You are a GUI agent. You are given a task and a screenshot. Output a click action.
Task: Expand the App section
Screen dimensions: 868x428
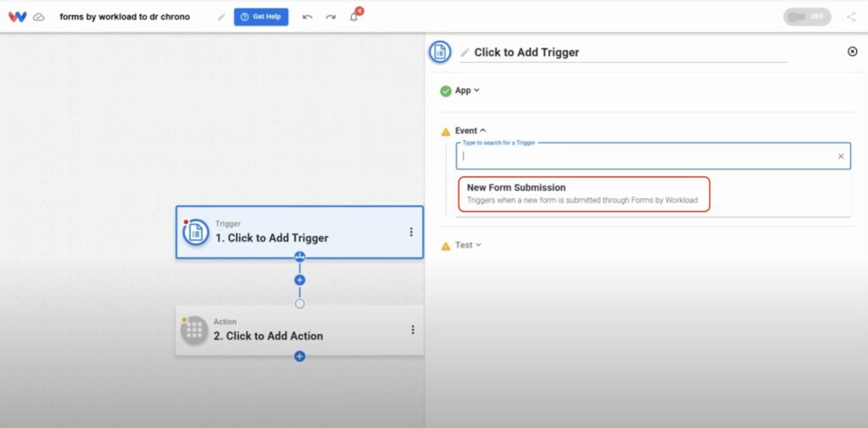[467, 90]
